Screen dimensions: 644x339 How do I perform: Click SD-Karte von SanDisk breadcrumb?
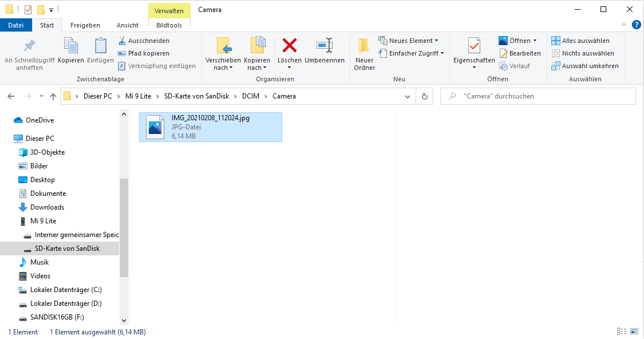coord(197,96)
